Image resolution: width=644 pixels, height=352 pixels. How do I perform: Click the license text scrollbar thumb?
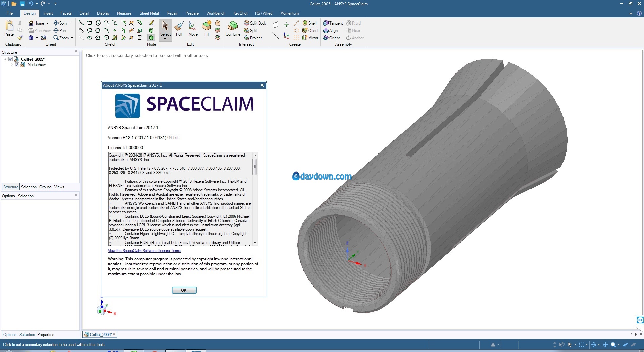coord(255,167)
